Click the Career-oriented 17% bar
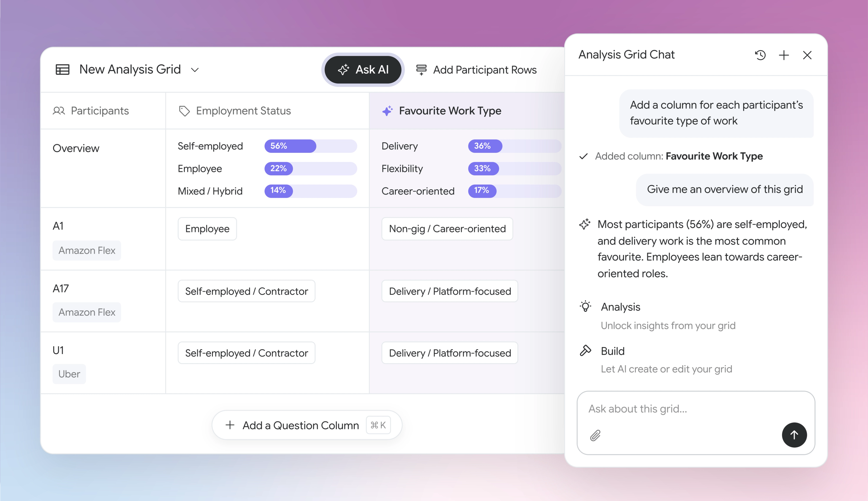This screenshot has height=501, width=868. click(514, 191)
